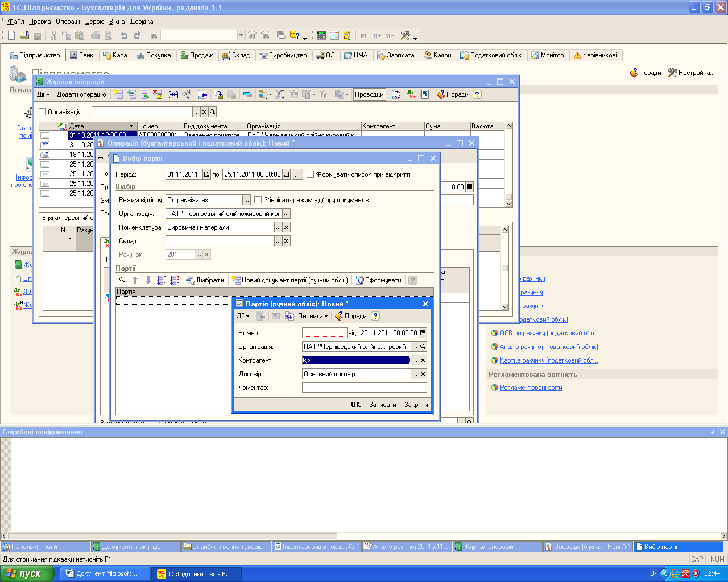Enable Формувати список при відкритті checkbox
This screenshot has height=582, width=728.
click(x=310, y=174)
